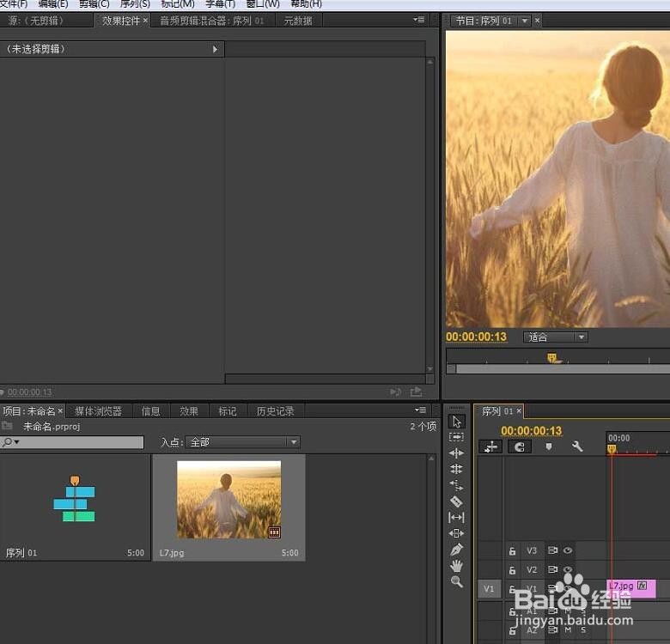Select the Zoom magnifier tool
The image size is (670, 644).
[456, 581]
